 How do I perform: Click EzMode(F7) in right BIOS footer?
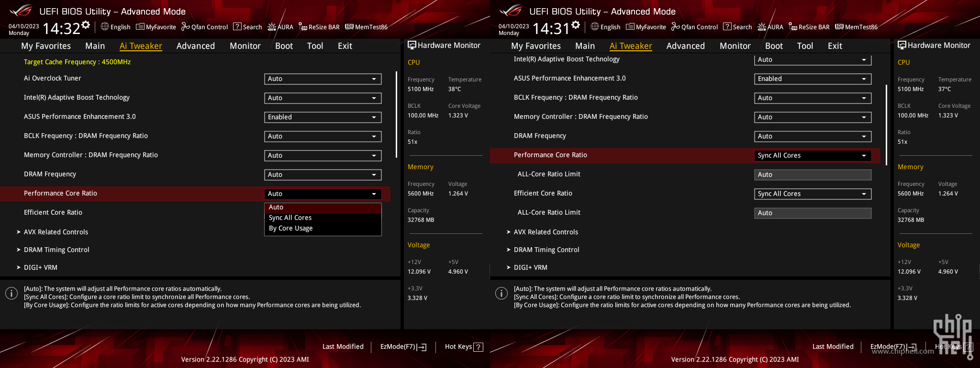[893, 347]
